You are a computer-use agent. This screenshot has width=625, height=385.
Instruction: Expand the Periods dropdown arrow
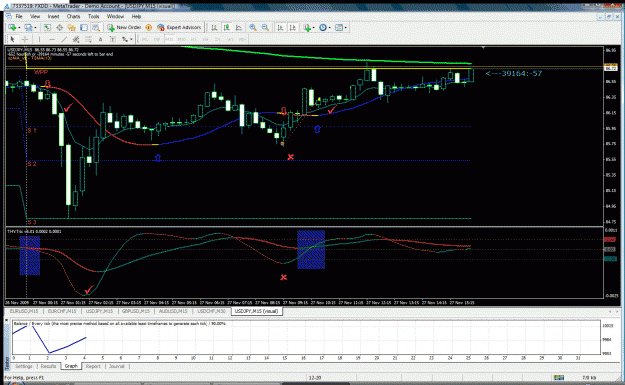[330, 28]
